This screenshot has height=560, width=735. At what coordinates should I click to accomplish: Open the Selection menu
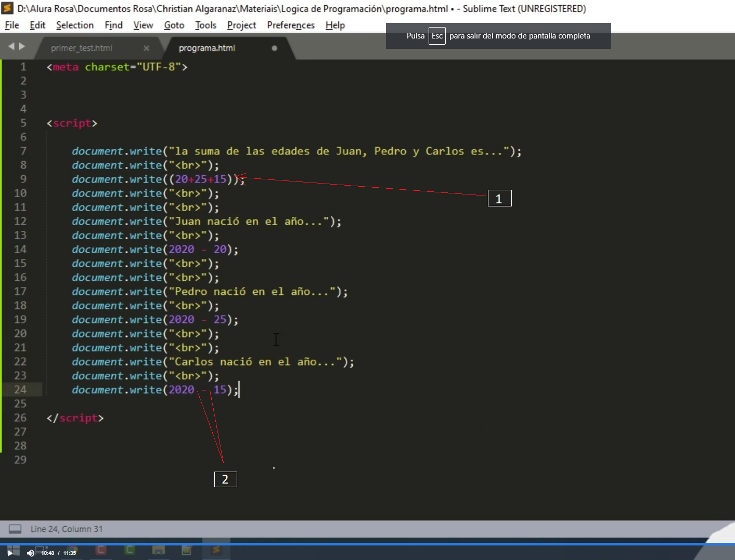pyautogui.click(x=75, y=25)
